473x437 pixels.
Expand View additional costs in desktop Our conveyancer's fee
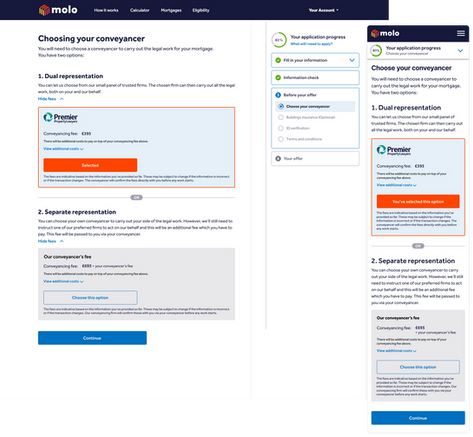63,282
